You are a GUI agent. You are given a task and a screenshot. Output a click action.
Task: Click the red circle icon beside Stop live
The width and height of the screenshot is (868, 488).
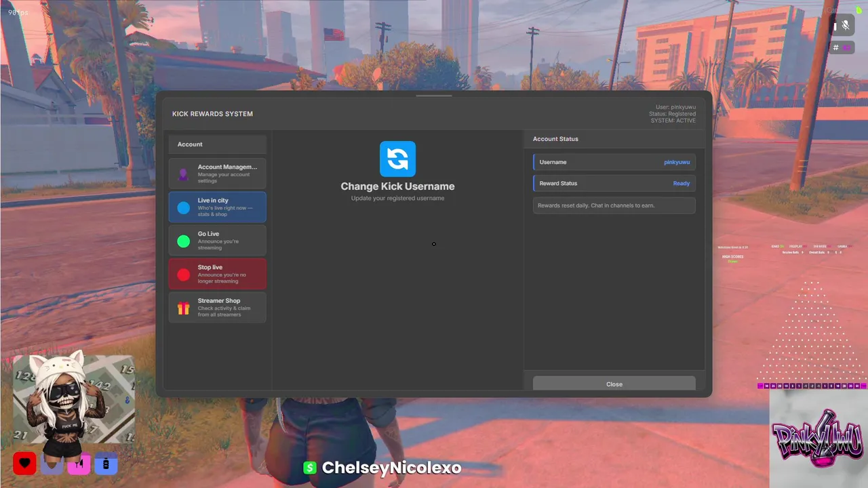[x=183, y=274]
